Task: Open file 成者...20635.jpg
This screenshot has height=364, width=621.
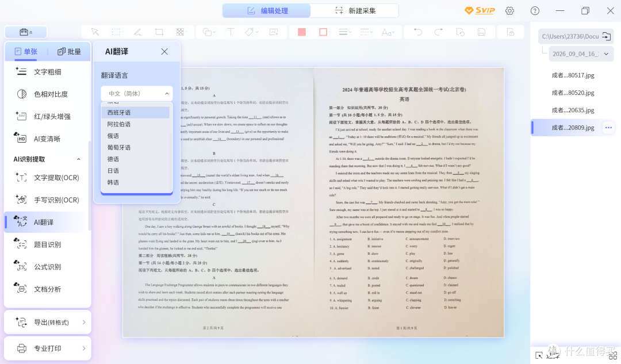Action: coord(573,110)
